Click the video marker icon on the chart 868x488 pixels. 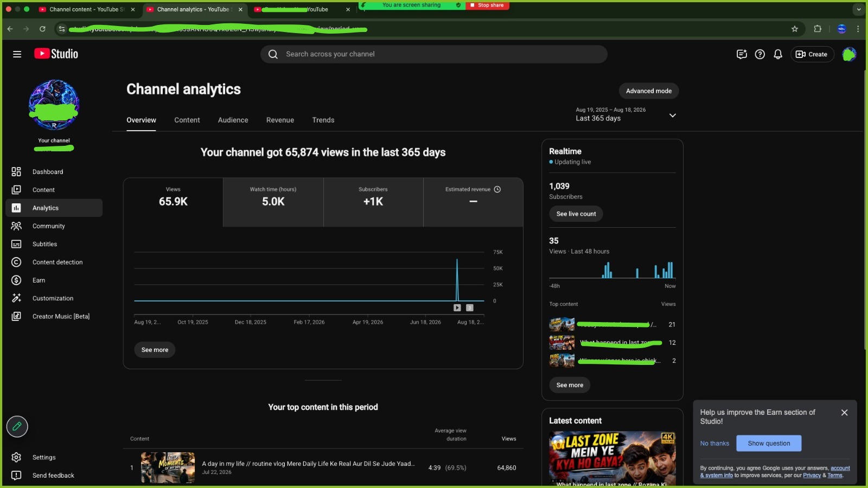pyautogui.click(x=457, y=308)
